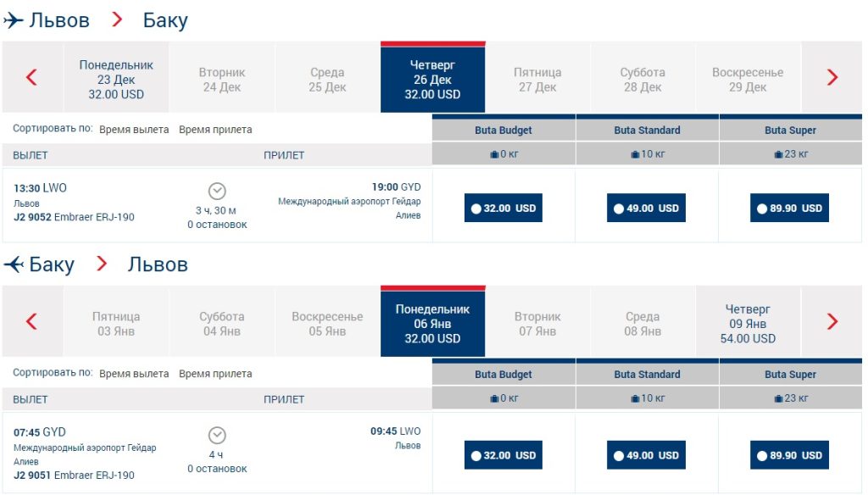Select 49.00 USD Buta Standard outbound fare
Screen dimensions: 868x495
tap(646, 208)
